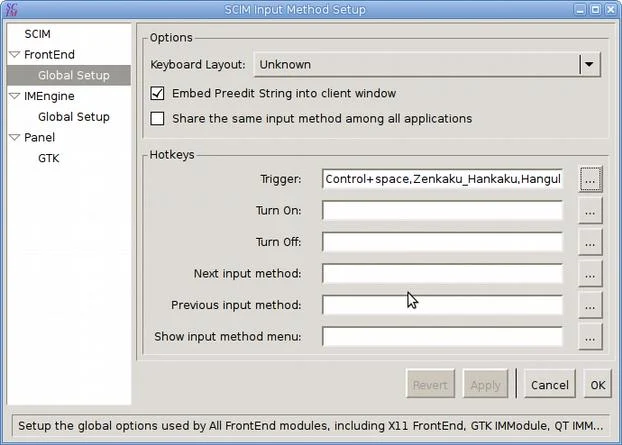Click the SCIM Input Method Setup title text
Viewport: 622px width, 445px height.
pyautogui.click(x=295, y=10)
